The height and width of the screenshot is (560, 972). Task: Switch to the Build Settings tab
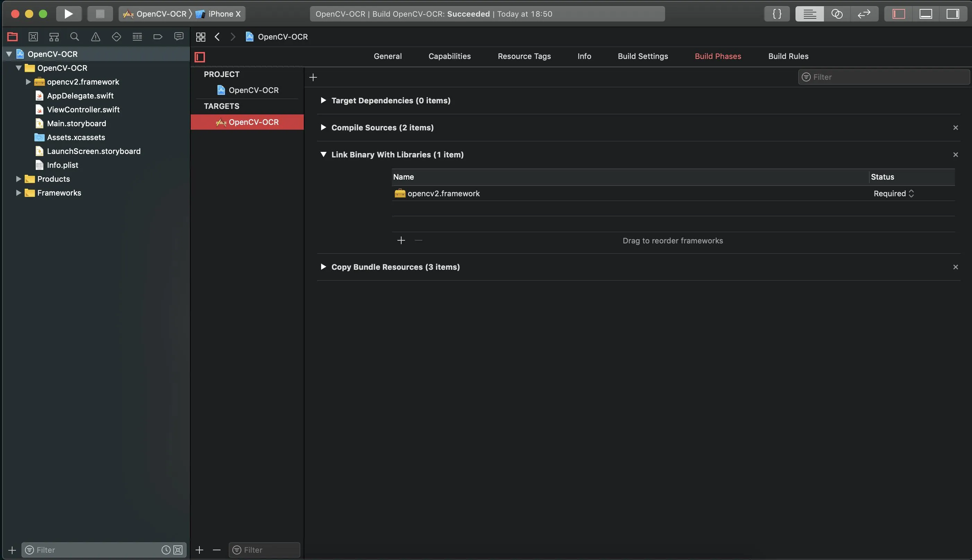point(642,56)
